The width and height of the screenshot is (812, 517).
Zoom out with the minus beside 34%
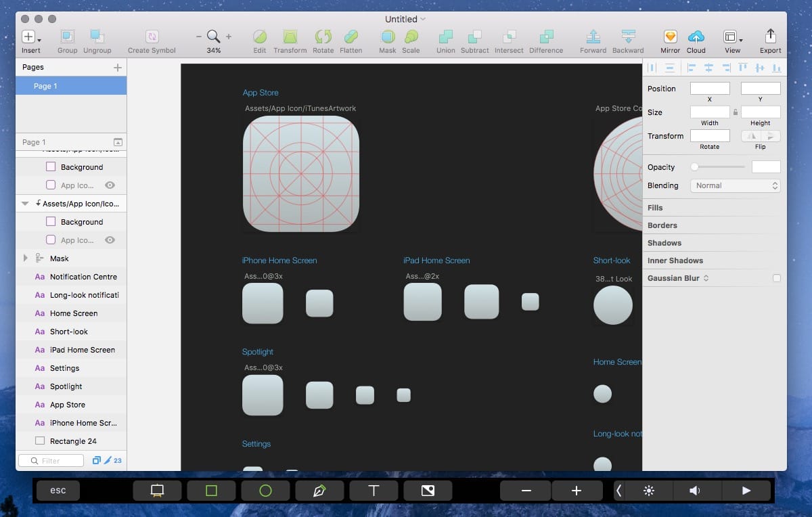coord(198,37)
